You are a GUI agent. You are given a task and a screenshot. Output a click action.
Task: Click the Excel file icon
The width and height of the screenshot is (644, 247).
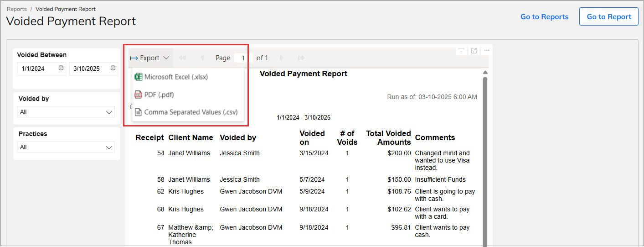(138, 77)
